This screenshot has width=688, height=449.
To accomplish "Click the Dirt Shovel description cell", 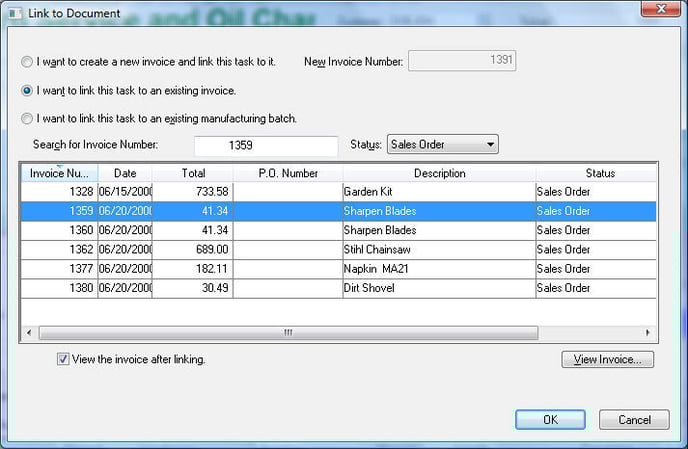I will tap(439, 288).
